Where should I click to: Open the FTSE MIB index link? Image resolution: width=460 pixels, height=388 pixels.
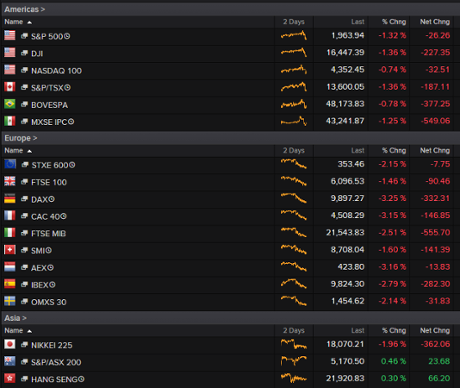coord(48,233)
